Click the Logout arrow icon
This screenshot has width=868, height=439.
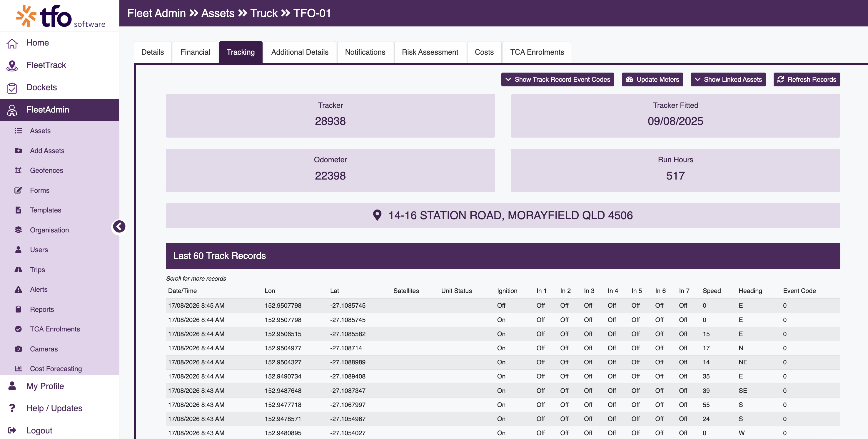12,430
